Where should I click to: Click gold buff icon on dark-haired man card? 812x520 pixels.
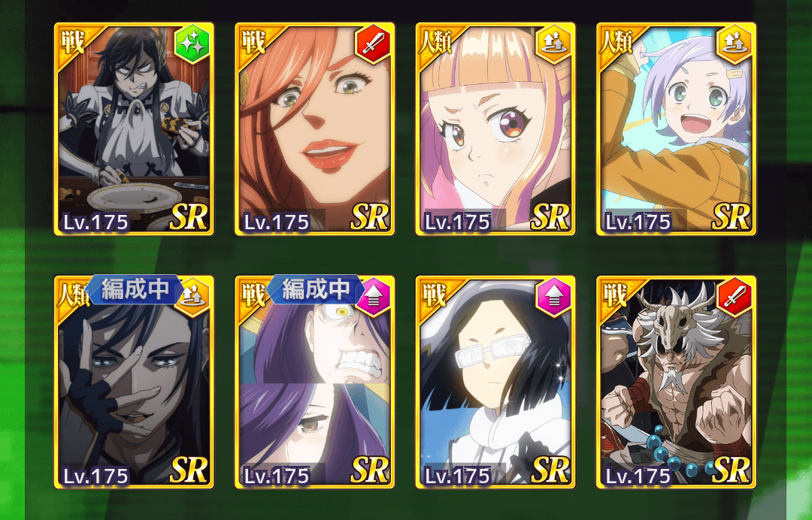tap(194, 298)
